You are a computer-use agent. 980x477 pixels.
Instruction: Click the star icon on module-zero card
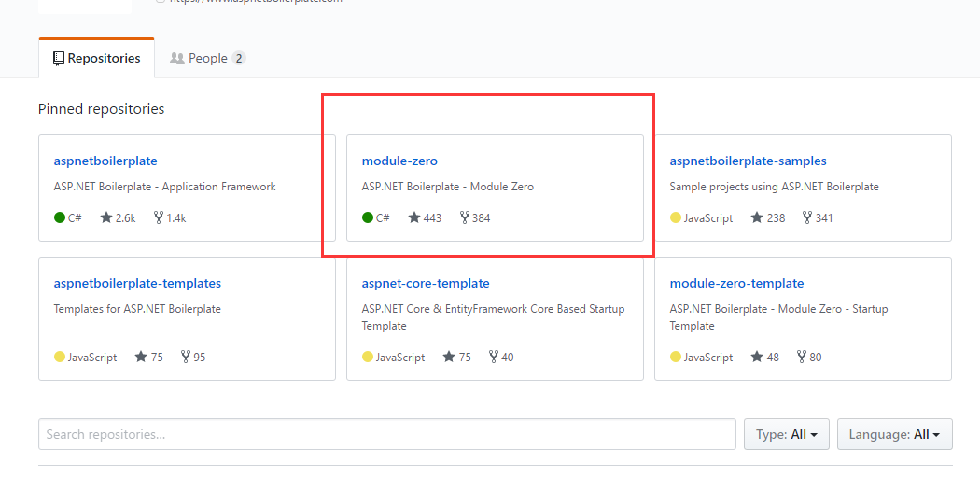point(413,217)
